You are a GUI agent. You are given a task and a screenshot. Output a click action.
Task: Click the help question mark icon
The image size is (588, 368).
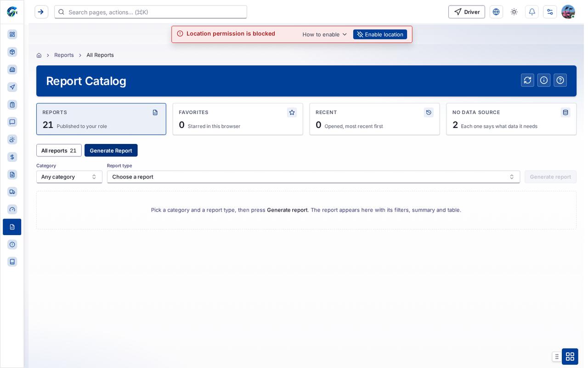(560, 80)
